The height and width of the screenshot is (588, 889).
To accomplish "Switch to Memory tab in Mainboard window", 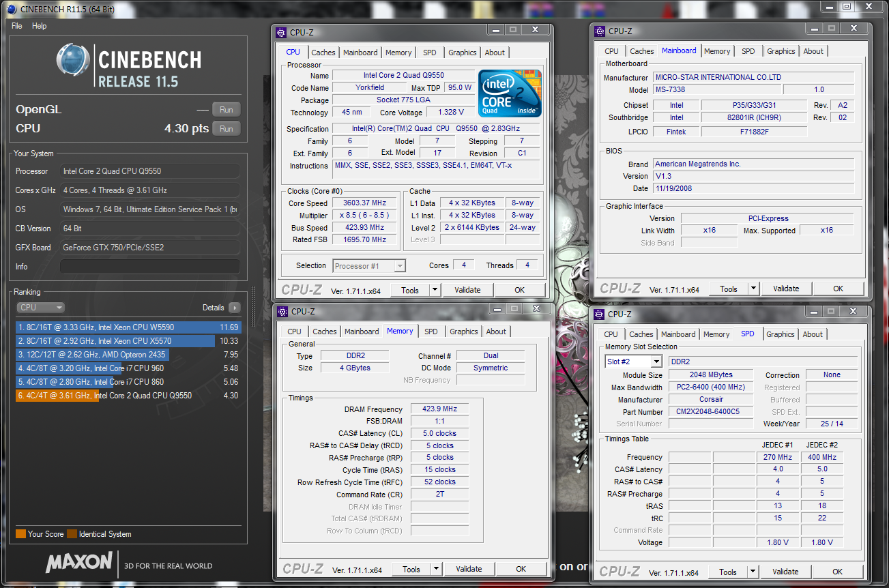I will point(717,51).
